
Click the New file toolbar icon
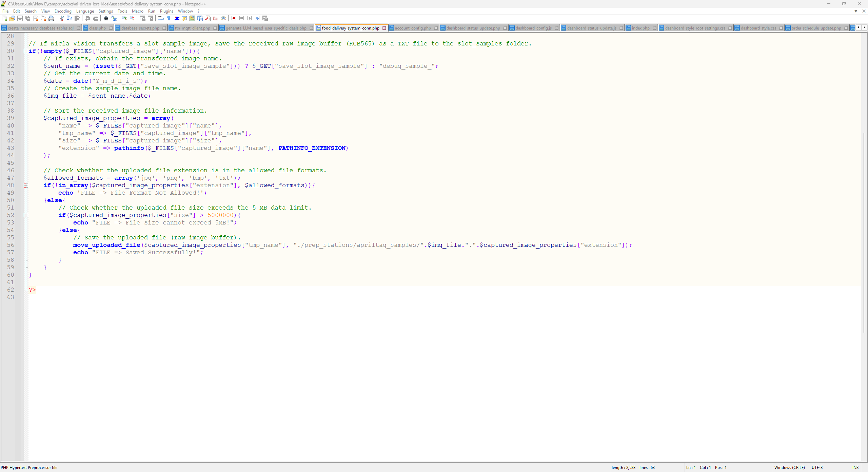(4, 18)
